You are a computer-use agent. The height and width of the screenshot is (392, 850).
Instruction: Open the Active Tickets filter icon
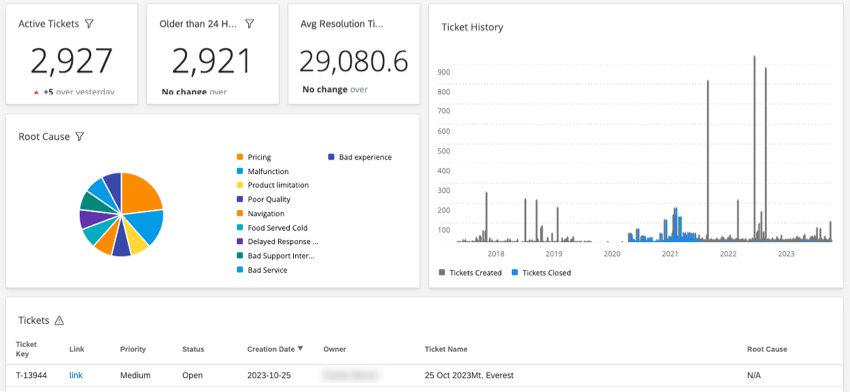(90, 24)
